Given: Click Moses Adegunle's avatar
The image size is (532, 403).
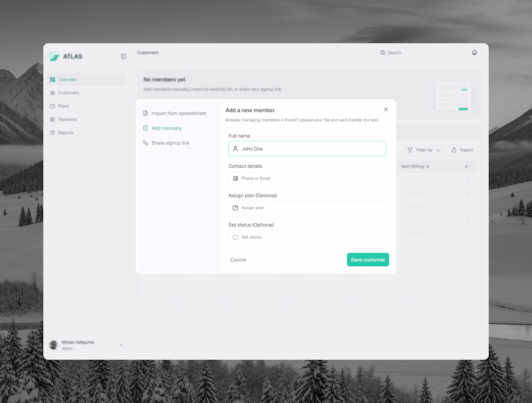Looking at the screenshot, I should pyautogui.click(x=54, y=345).
